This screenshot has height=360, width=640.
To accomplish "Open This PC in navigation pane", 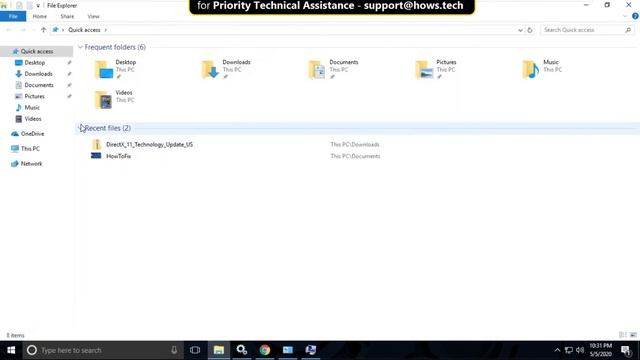I will click(x=30, y=149).
